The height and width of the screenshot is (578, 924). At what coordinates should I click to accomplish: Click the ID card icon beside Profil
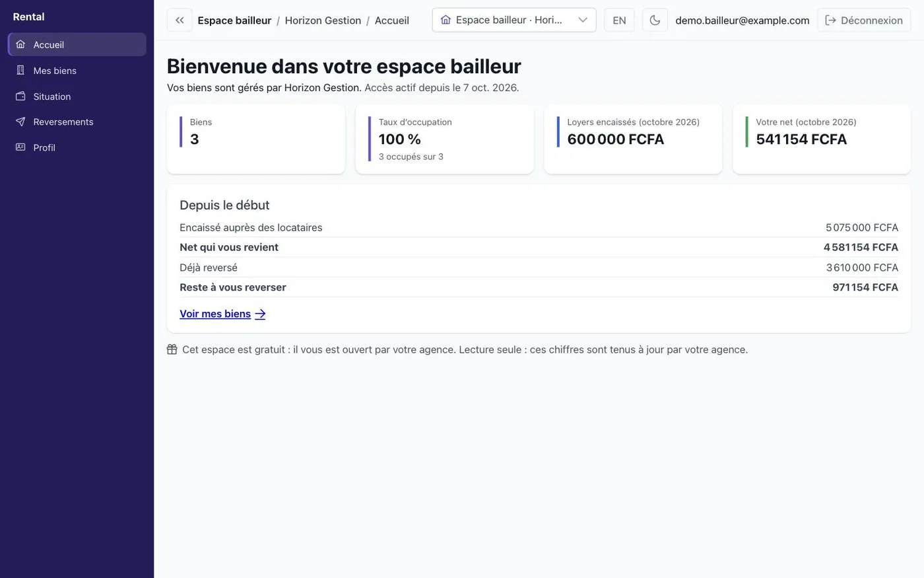[20, 147]
